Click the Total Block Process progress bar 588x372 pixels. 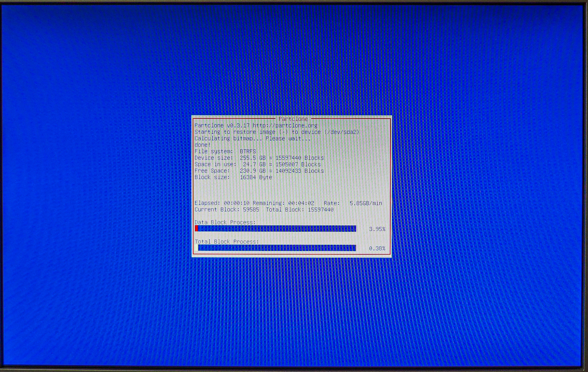[x=275, y=248]
